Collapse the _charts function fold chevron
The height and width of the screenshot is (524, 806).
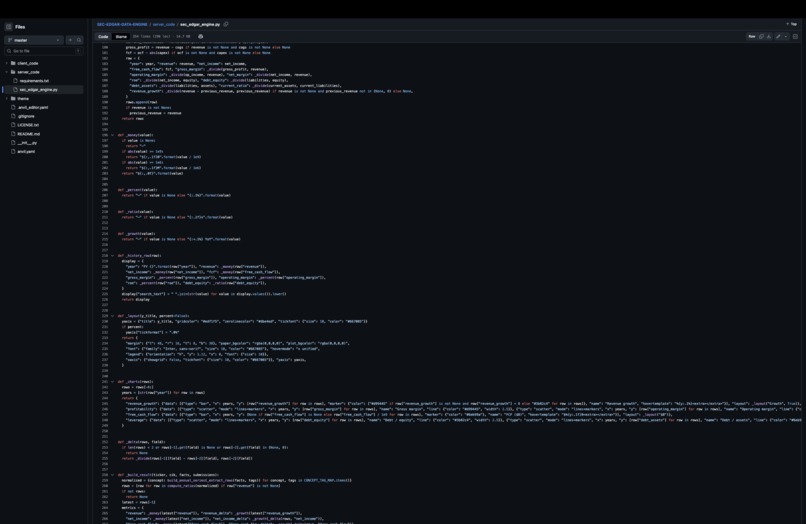pos(113,382)
